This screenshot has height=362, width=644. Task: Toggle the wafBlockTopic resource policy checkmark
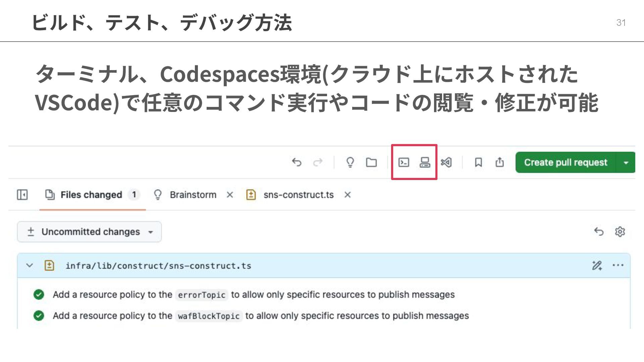[39, 316]
